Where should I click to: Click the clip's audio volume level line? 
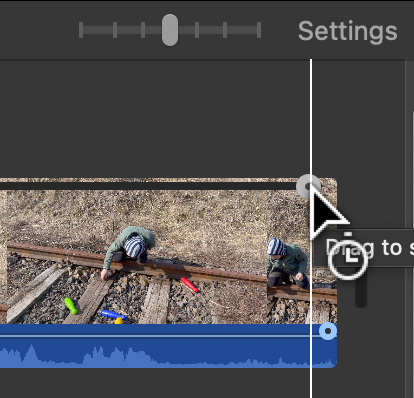coord(159,336)
